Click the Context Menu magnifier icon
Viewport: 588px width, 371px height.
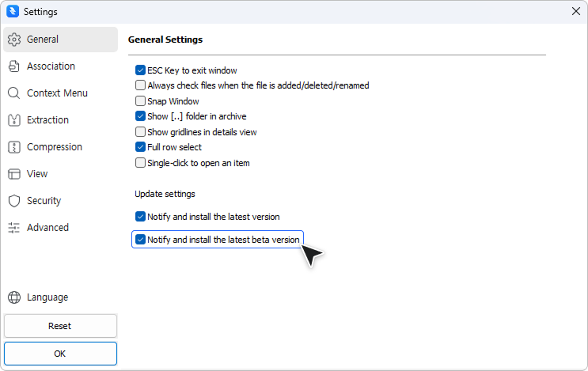13,93
